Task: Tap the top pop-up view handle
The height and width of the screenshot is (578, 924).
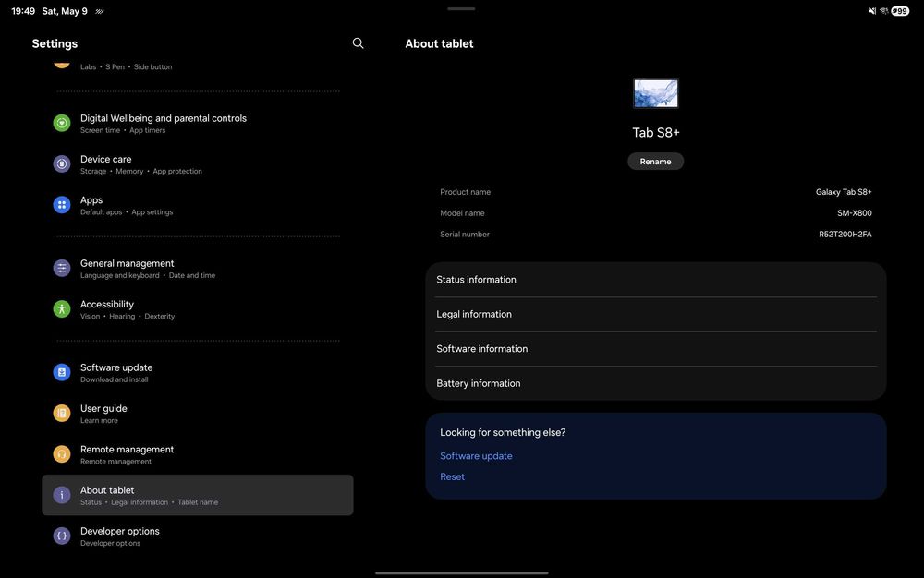Action: [461, 9]
